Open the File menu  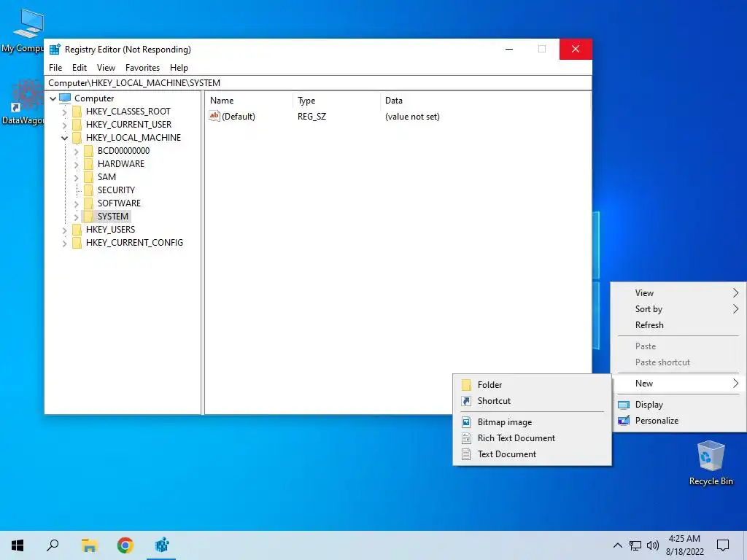tap(55, 68)
